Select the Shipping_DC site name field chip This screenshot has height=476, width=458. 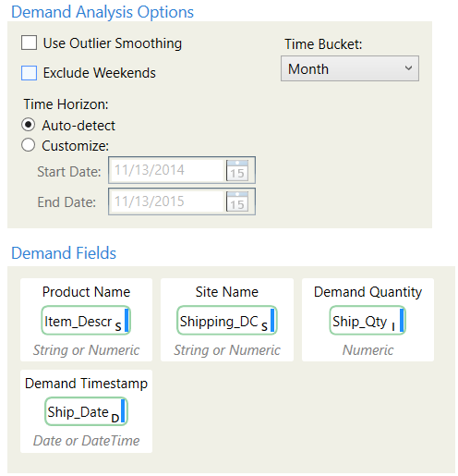coord(227,321)
